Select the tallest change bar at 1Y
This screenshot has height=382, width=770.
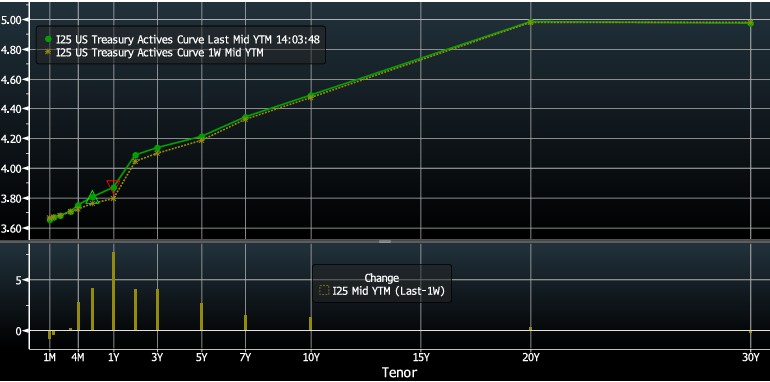click(113, 291)
